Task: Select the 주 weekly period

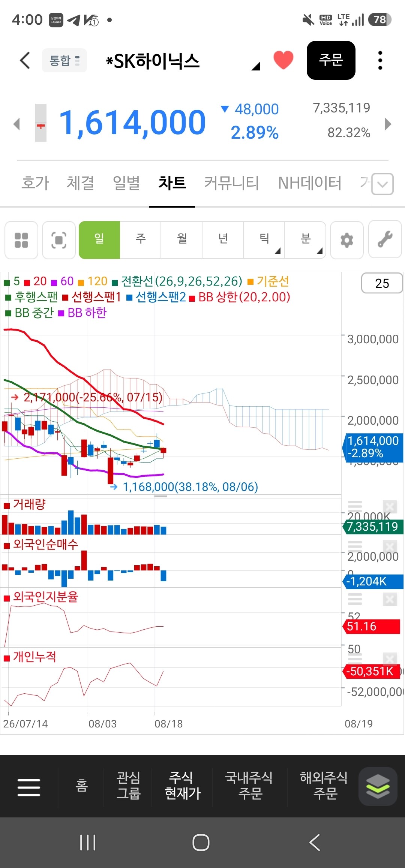Action: [x=141, y=240]
